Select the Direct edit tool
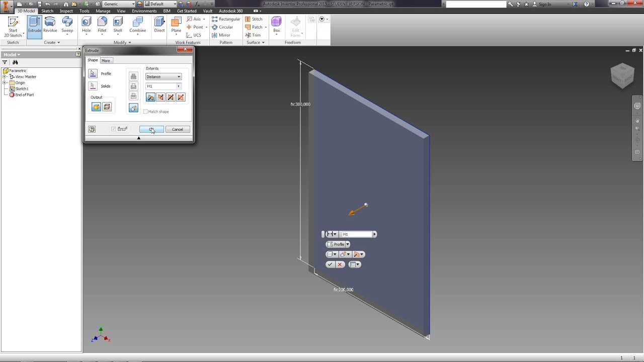644x362 pixels. pos(159,25)
